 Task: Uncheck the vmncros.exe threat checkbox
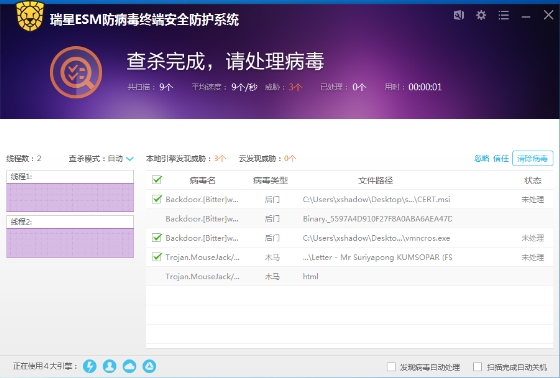point(157,238)
